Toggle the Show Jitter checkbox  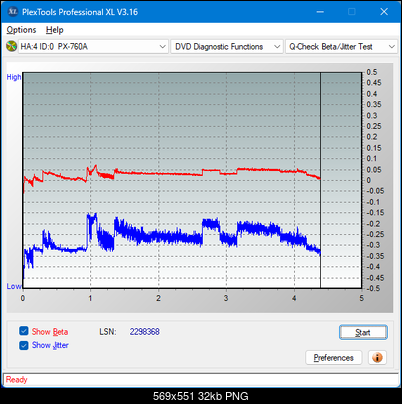(24, 345)
